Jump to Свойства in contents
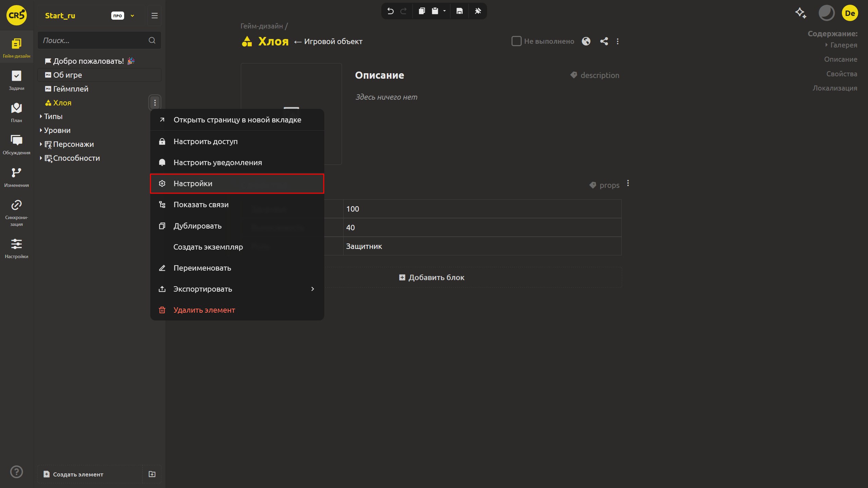The width and height of the screenshot is (868, 488). click(x=842, y=74)
